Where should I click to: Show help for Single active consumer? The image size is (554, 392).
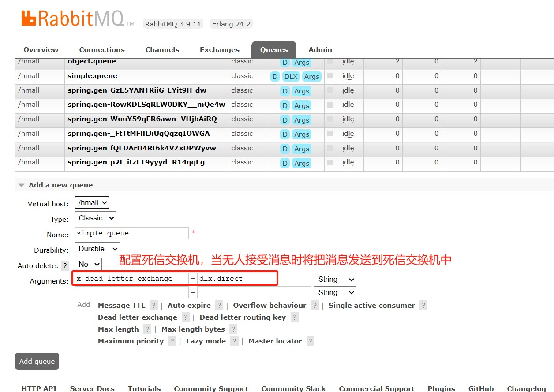[x=423, y=306]
